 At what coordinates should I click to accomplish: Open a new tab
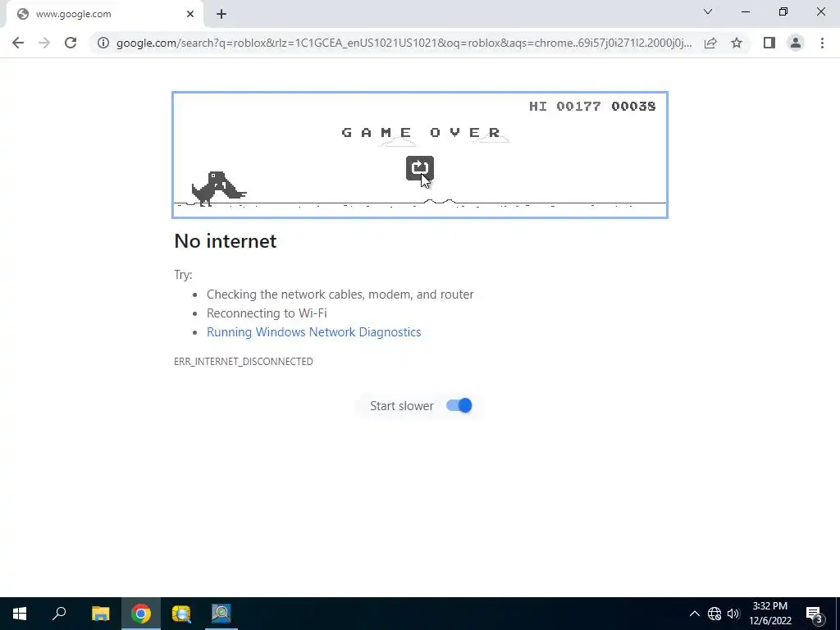221,14
